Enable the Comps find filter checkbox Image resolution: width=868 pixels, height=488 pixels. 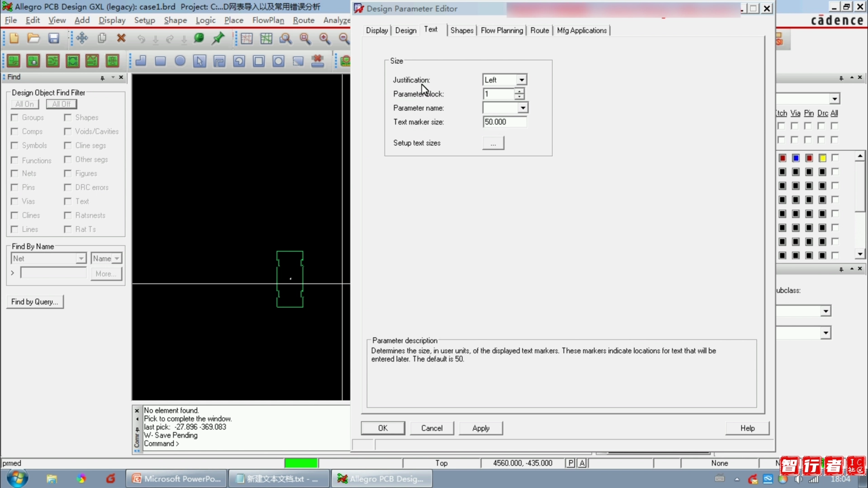tap(14, 132)
